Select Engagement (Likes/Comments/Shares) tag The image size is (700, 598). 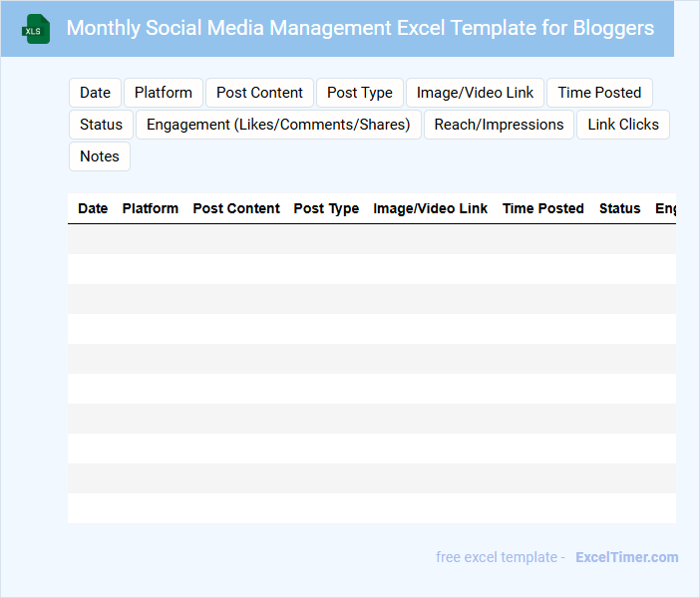pyautogui.click(x=278, y=125)
